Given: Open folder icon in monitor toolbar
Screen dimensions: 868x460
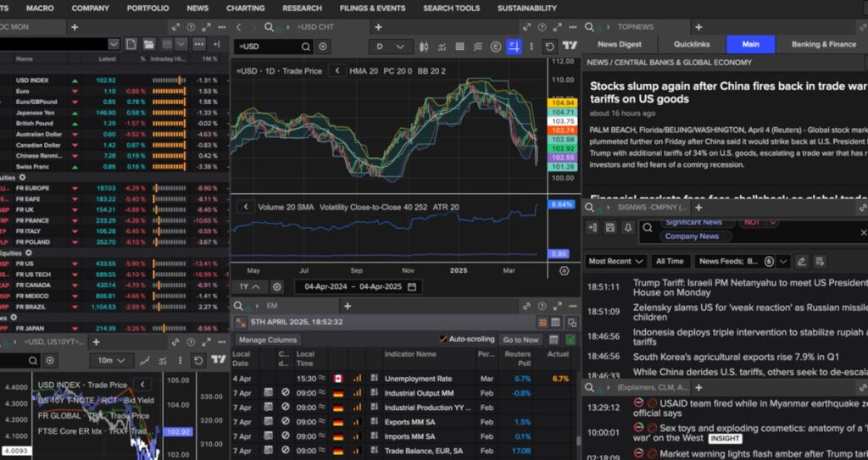Looking at the screenshot, I should click(x=148, y=44).
